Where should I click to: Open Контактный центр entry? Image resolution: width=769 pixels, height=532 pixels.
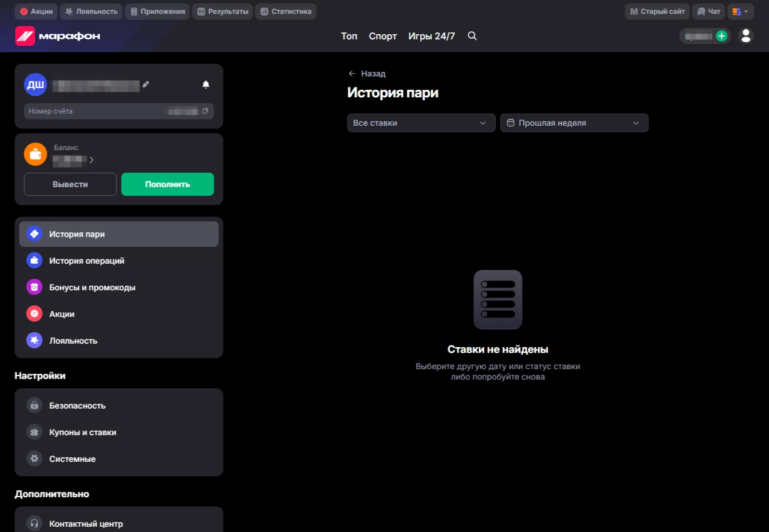[x=119, y=524]
